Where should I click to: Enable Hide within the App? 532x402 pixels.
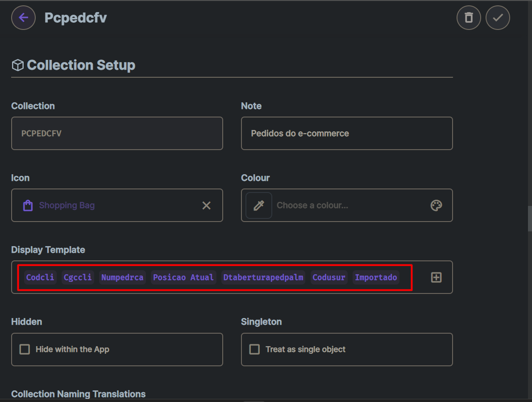click(25, 349)
